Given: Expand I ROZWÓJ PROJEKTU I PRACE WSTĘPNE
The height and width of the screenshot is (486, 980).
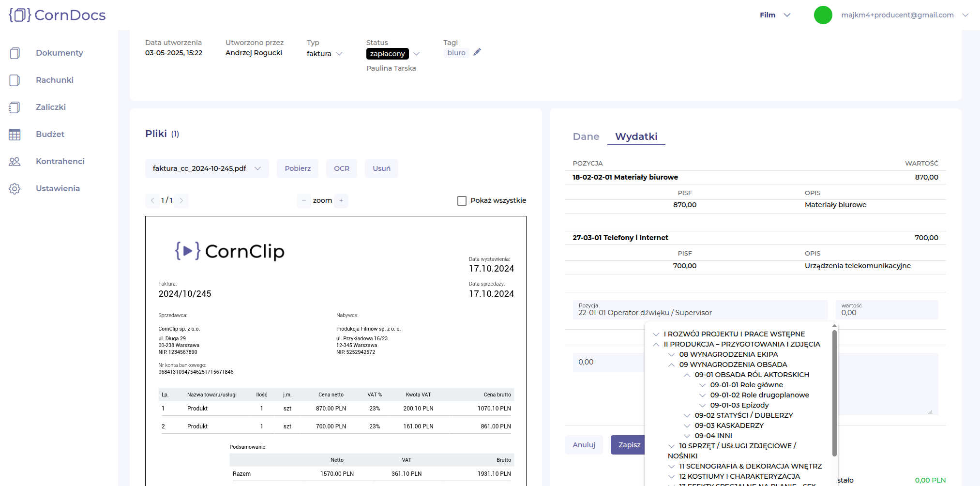Looking at the screenshot, I should 656,334.
